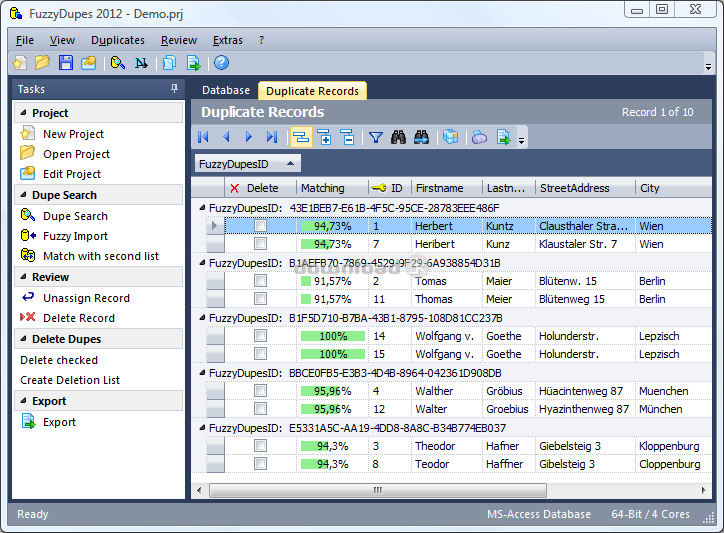This screenshot has width=724, height=533.
Task: Collapse the Project section in Tasks
Action: [x=24, y=112]
